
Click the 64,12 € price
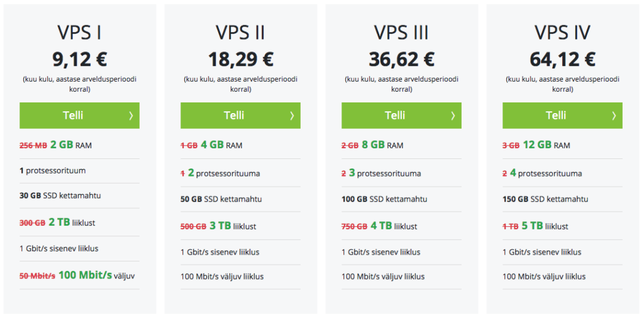click(563, 60)
